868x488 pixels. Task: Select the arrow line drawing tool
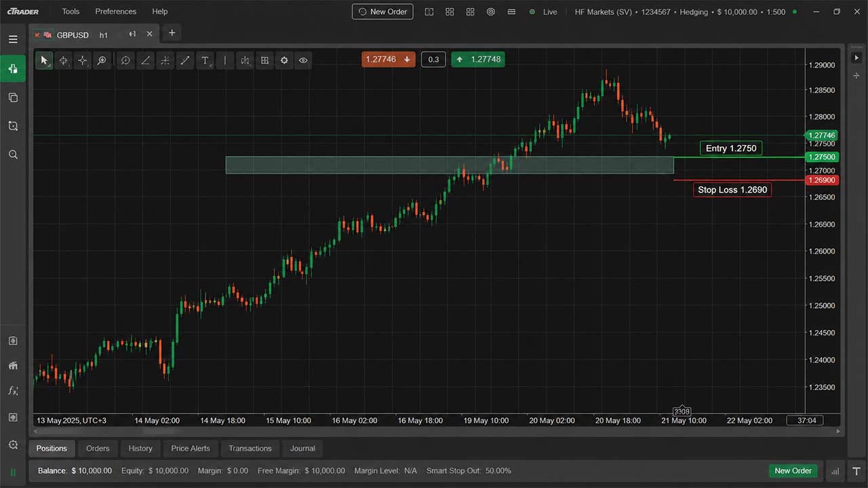(184, 60)
